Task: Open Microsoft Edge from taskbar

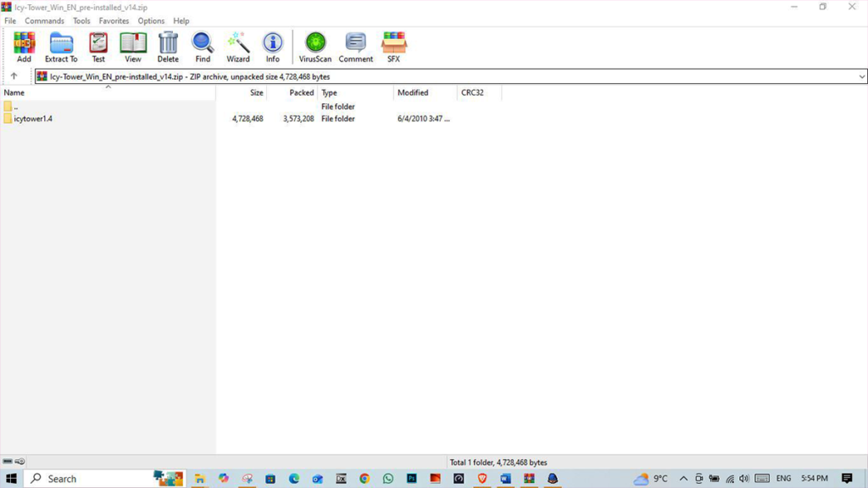Action: [293, 479]
